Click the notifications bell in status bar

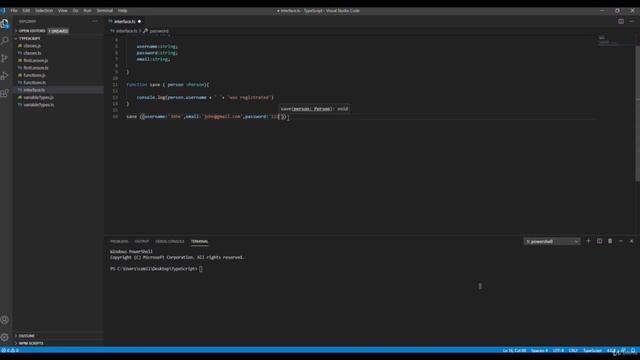pos(633,350)
